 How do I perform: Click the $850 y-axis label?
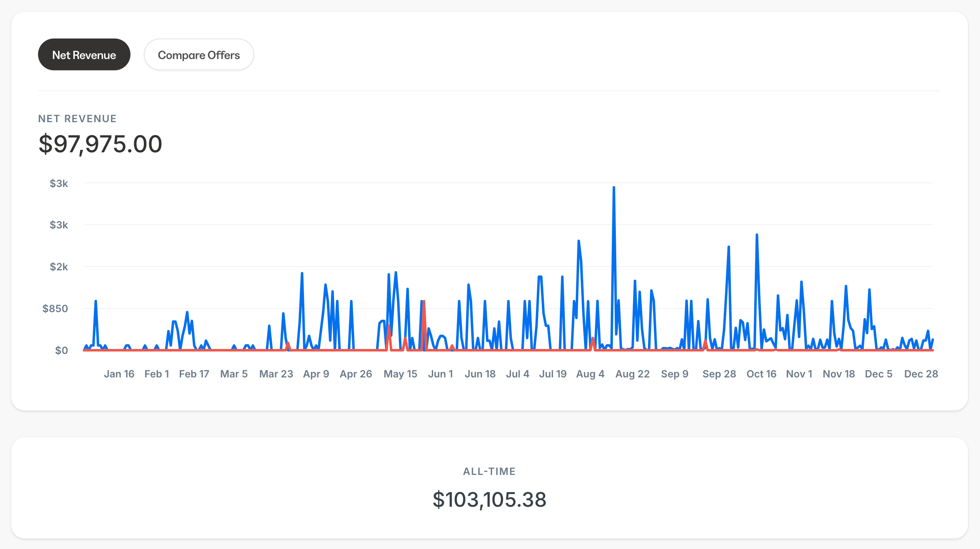(x=55, y=309)
